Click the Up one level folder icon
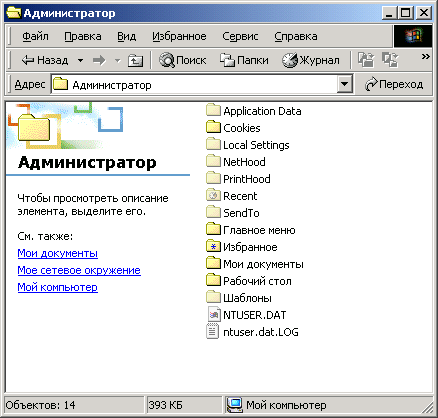This screenshot has height=418, width=438. click(135, 60)
